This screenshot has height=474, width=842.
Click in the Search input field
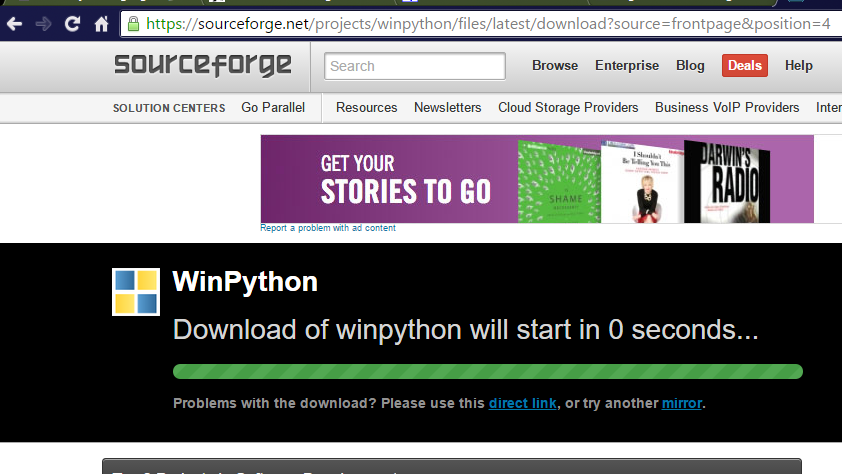coord(414,66)
